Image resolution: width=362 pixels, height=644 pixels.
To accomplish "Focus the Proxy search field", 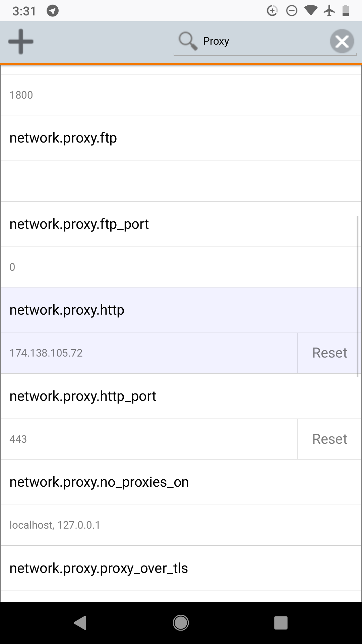I will tap(261, 41).
